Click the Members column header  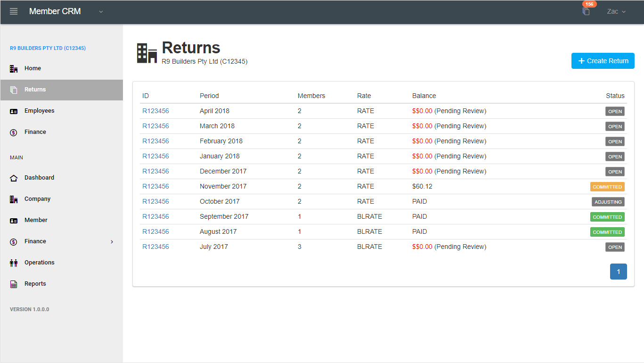click(311, 96)
